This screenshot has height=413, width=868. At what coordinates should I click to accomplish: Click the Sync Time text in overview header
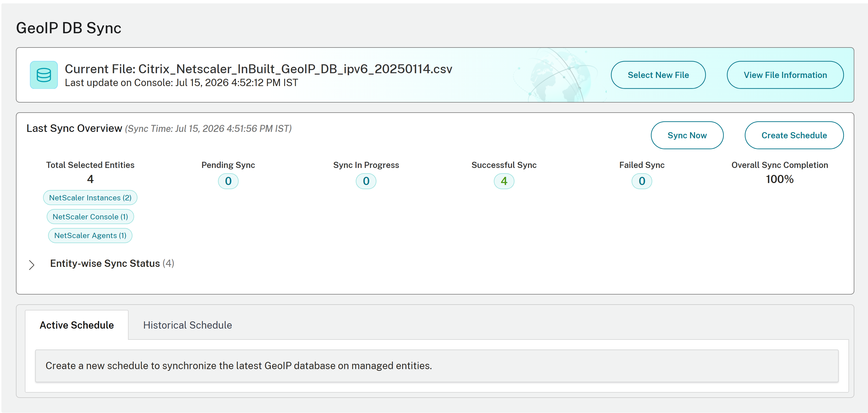[x=208, y=129]
